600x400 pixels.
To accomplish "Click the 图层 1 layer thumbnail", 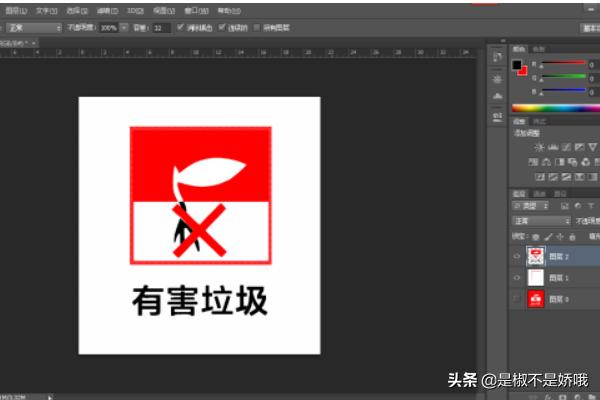I will (535, 277).
